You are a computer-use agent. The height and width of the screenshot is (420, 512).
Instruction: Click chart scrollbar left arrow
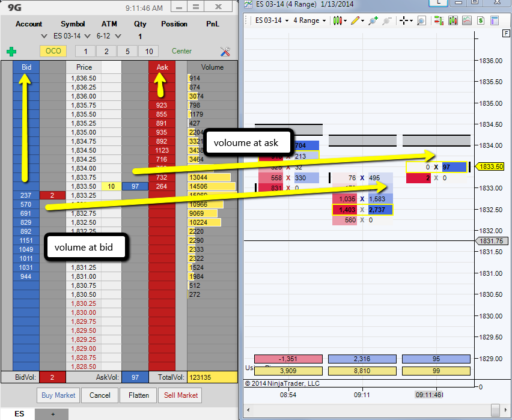(248, 409)
